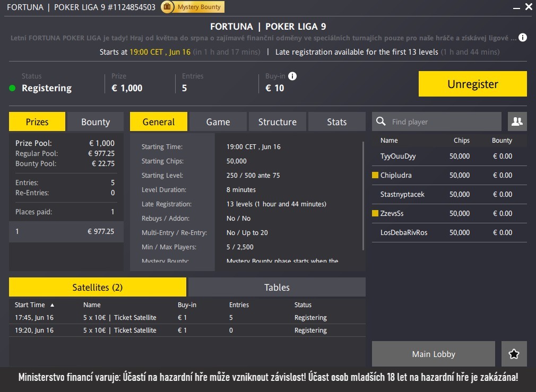Click the 19:00 CET, Jun 16 start time header

(160, 52)
